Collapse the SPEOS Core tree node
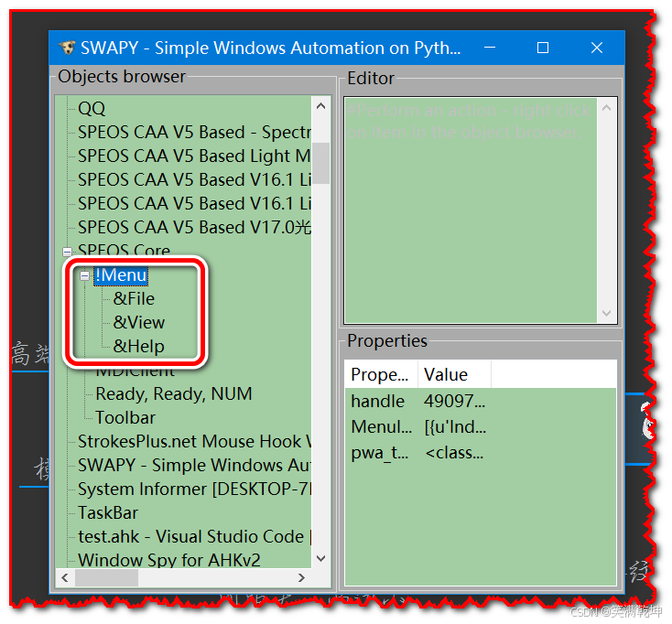This screenshot has width=672, height=624. click(67, 251)
